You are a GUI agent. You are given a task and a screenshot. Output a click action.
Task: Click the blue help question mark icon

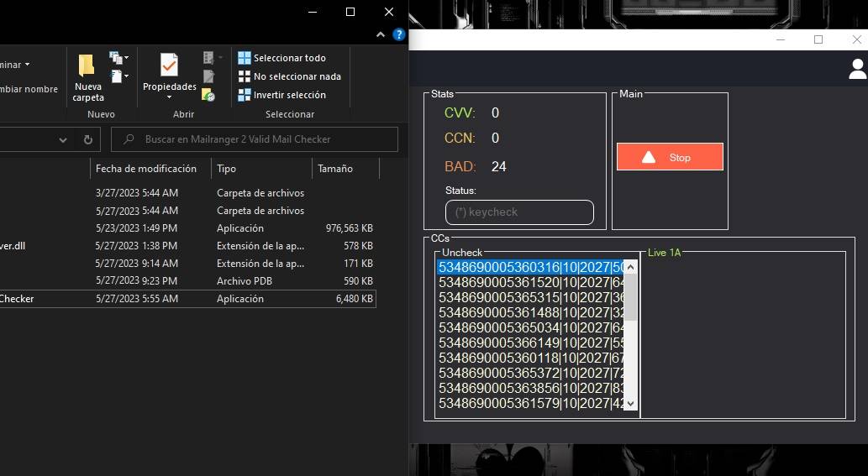[x=399, y=35]
